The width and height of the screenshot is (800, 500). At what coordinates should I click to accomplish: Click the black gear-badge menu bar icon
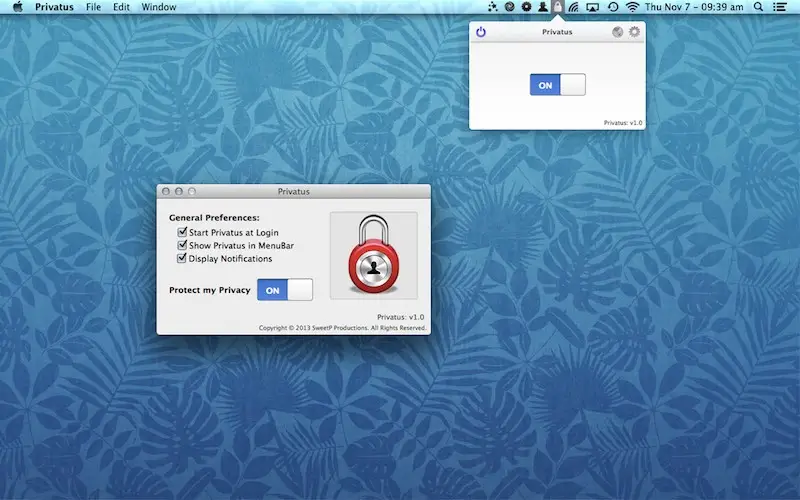pos(526,7)
